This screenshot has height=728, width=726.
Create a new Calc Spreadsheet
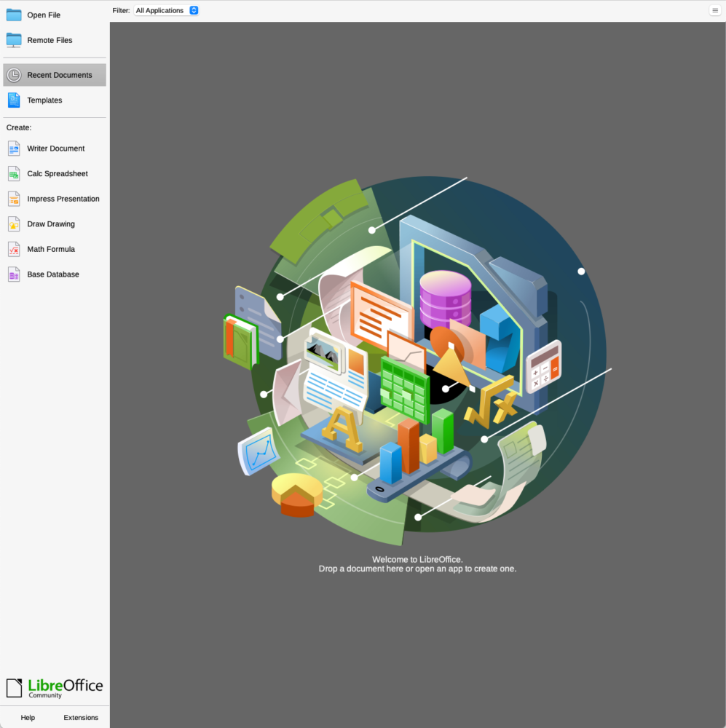pyautogui.click(x=57, y=174)
